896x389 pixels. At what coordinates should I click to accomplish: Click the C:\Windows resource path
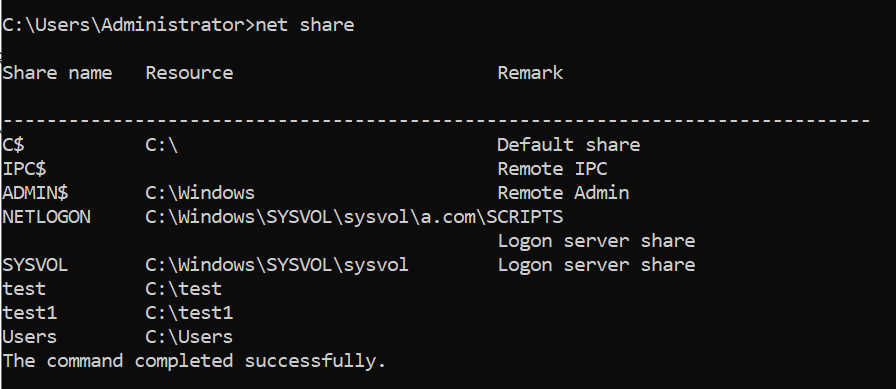[200, 193]
